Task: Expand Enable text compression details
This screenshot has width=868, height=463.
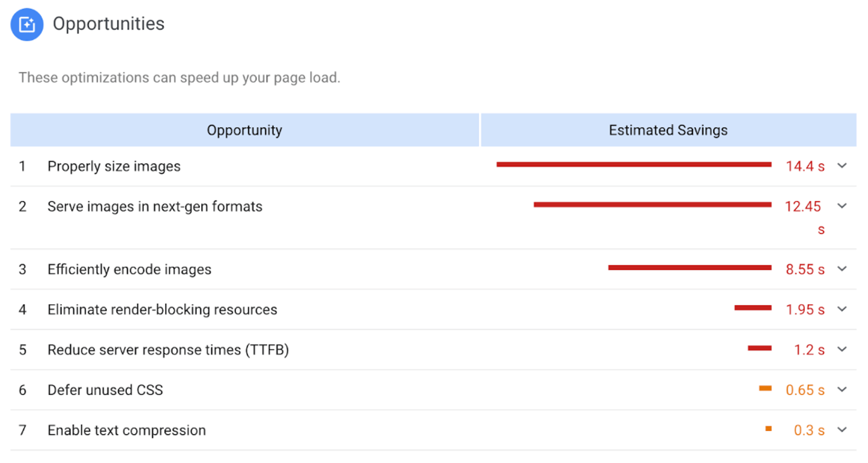Action: (x=842, y=430)
